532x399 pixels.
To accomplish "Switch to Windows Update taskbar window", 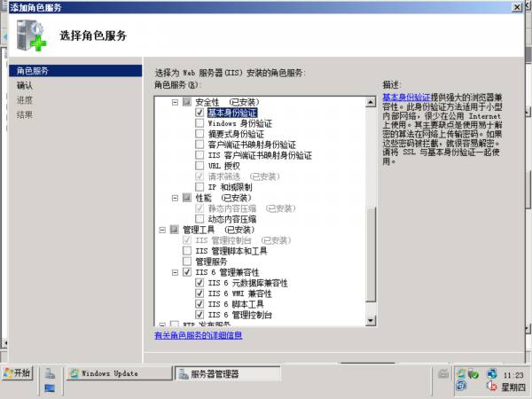I will click(x=120, y=373).
